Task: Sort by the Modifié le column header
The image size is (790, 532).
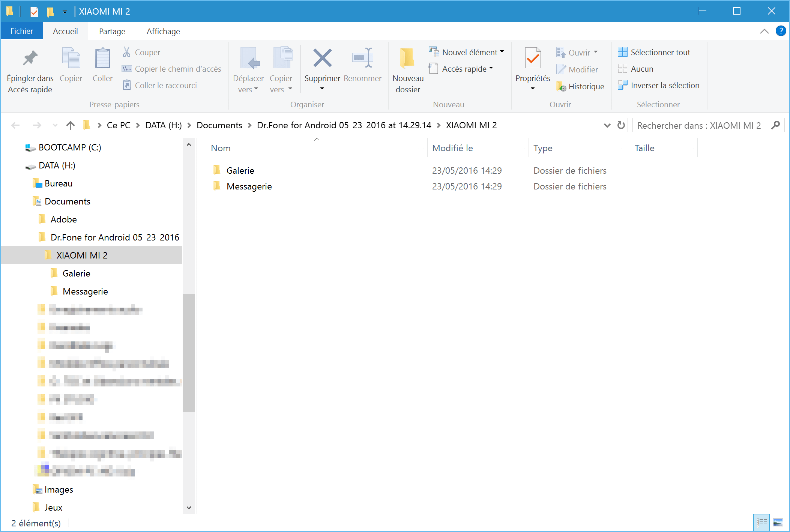Action: [x=452, y=148]
